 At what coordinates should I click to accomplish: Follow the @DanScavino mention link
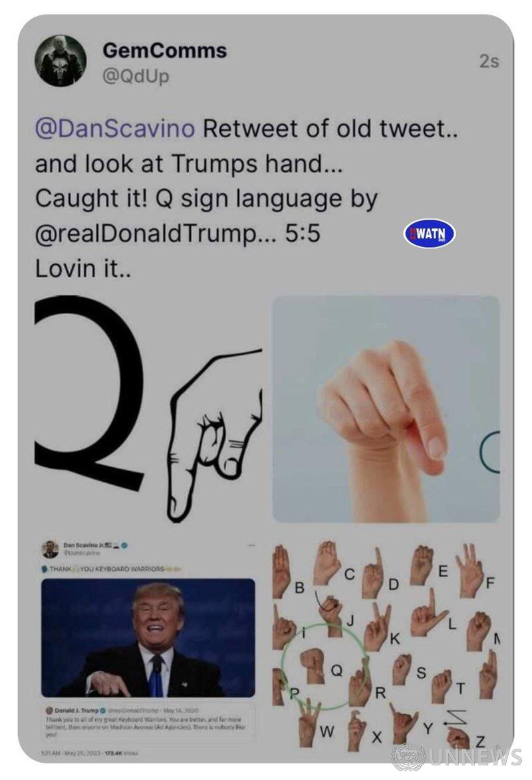(x=115, y=129)
